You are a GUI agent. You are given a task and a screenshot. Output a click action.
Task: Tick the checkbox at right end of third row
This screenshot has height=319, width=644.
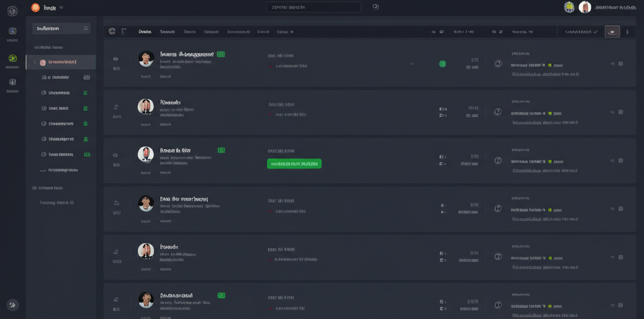coord(620,160)
